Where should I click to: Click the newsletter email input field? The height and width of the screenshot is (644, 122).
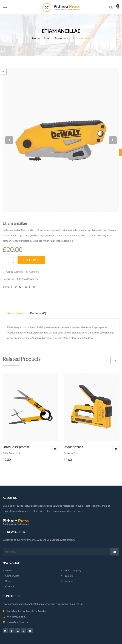56,551
